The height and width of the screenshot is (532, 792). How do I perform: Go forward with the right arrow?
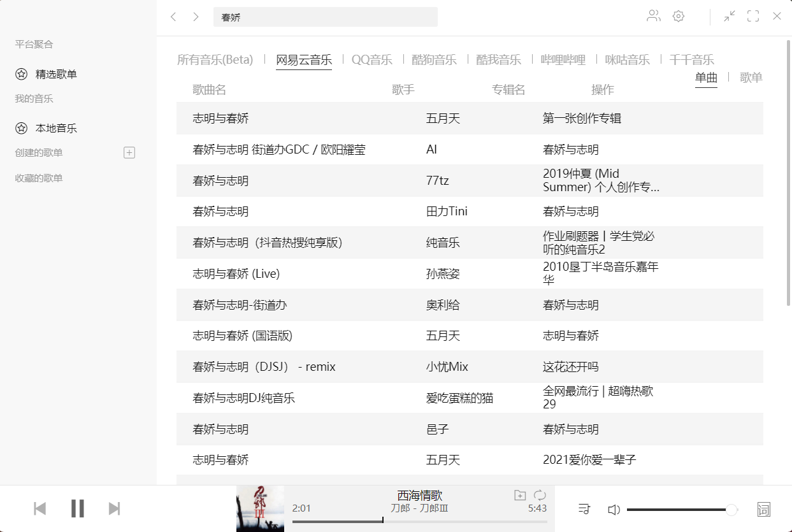pyautogui.click(x=196, y=17)
